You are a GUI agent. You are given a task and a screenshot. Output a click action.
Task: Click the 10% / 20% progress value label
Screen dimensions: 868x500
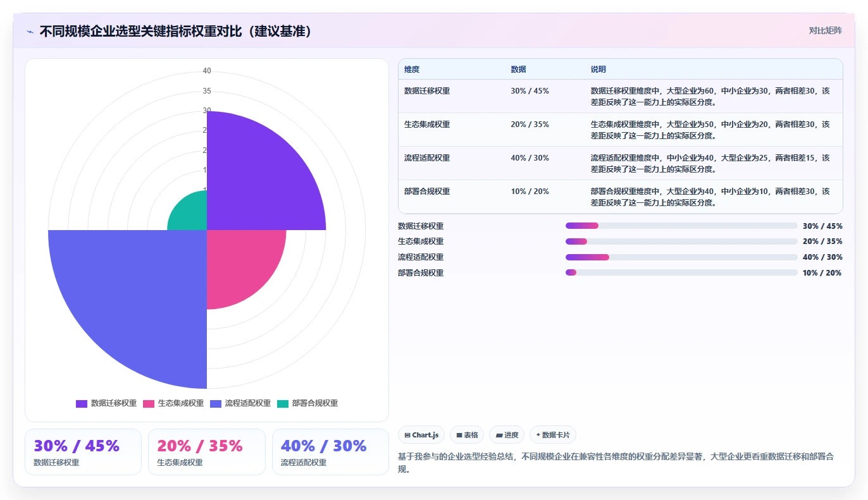(822, 273)
